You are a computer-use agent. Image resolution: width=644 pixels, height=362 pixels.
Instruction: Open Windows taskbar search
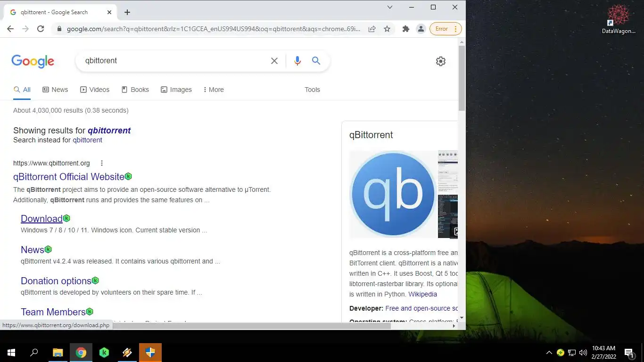(34, 353)
